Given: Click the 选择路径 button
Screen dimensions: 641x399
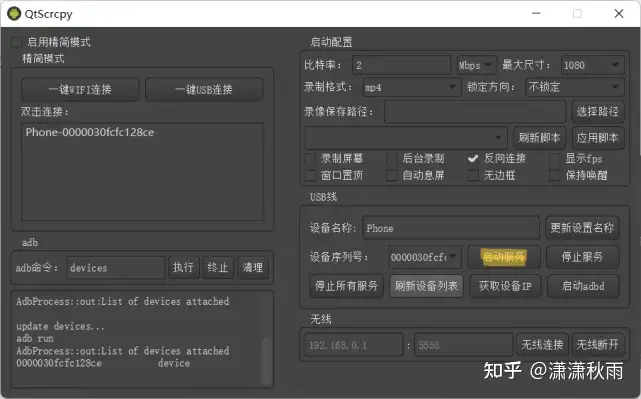Looking at the screenshot, I should 598,112.
